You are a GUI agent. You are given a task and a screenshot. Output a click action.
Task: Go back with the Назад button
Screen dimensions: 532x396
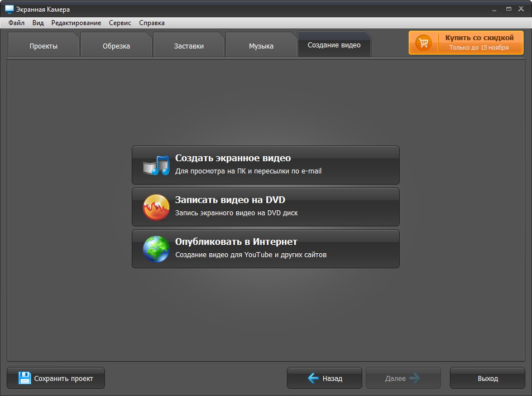(324, 378)
